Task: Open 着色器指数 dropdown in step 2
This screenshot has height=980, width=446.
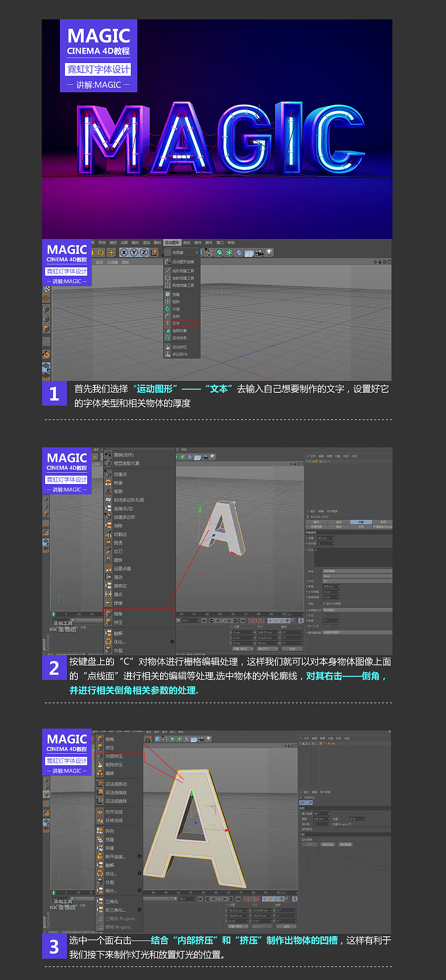Action: pos(357,632)
